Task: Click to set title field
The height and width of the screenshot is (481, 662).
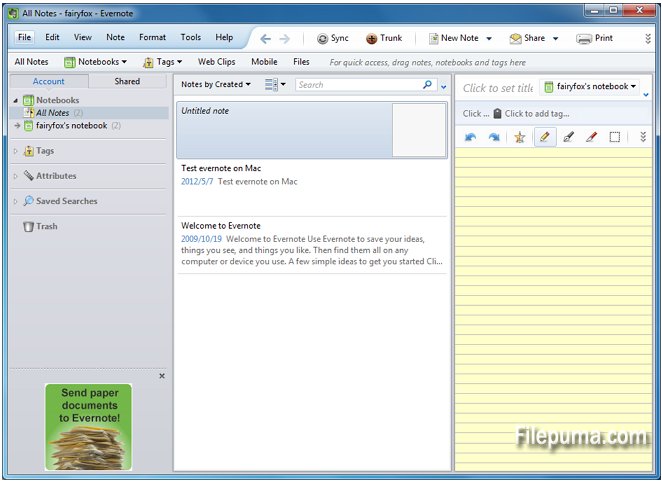Action: (x=497, y=88)
